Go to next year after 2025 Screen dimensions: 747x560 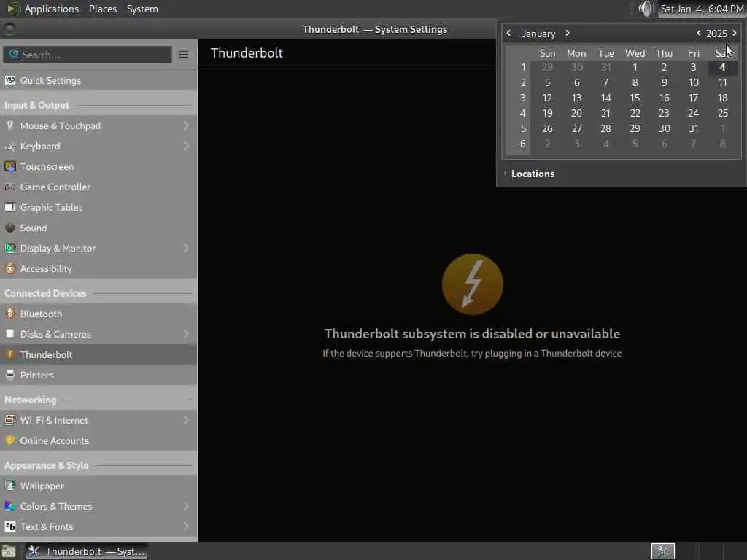(x=735, y=34)
